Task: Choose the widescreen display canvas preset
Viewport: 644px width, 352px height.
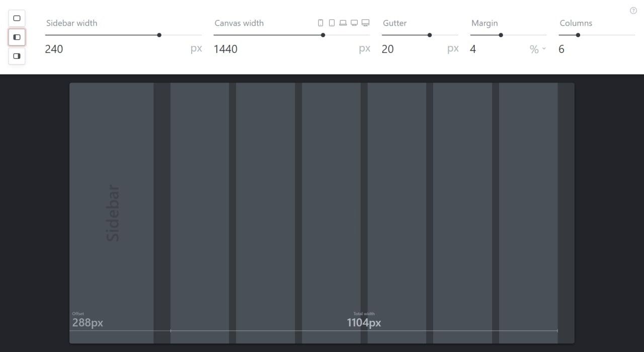Action: (x=366, y=23)
